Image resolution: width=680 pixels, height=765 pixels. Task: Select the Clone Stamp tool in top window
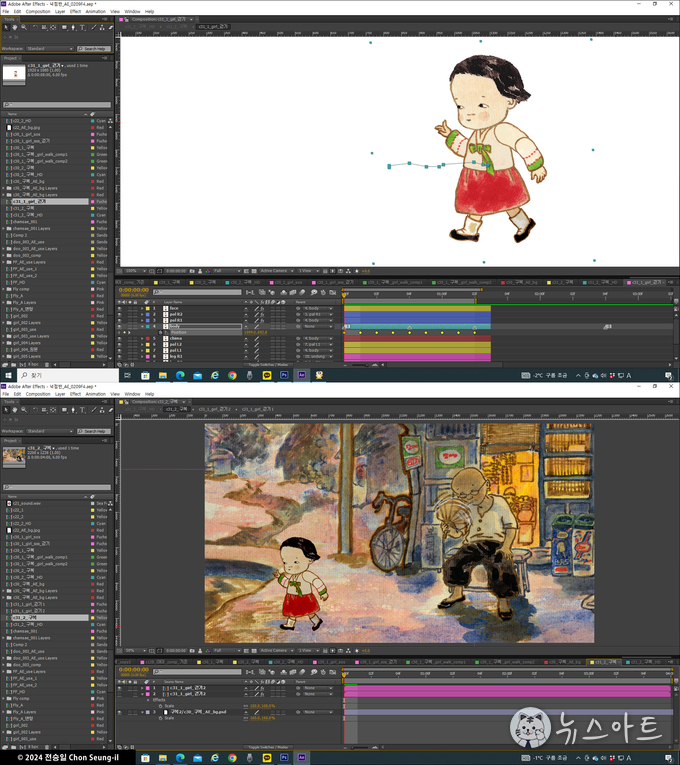[102, 28]
